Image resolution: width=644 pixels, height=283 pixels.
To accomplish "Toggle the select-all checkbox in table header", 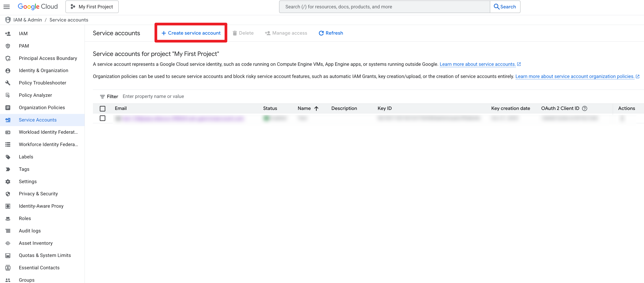I will click(x=102, y=109).
